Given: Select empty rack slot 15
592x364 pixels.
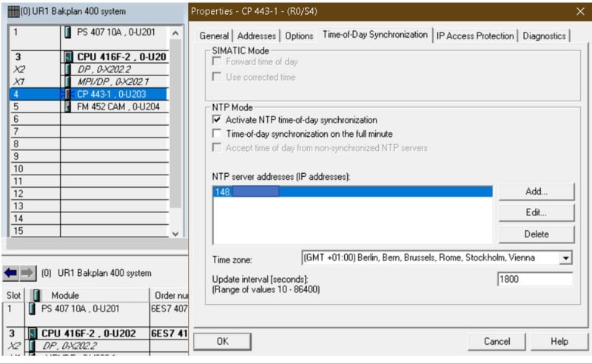Looking at the screenshot, I should click(89, 231).
